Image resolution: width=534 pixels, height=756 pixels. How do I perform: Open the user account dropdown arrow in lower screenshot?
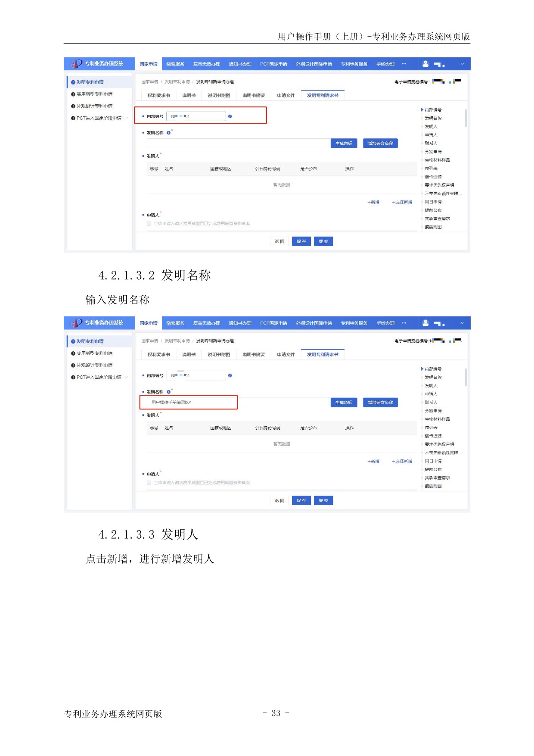(463, 323)
